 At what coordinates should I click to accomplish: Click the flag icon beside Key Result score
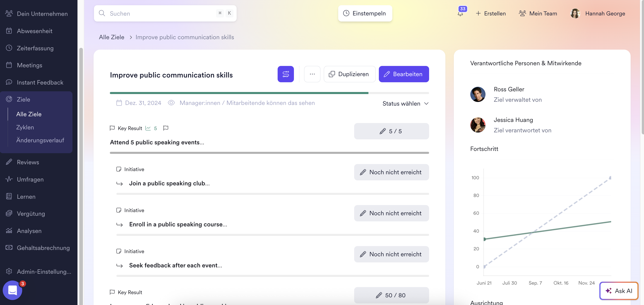click(166, 128)
